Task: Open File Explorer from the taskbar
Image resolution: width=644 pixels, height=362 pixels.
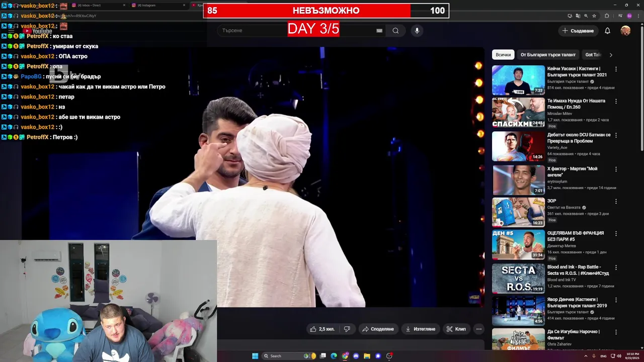Action: coord(367,356)
